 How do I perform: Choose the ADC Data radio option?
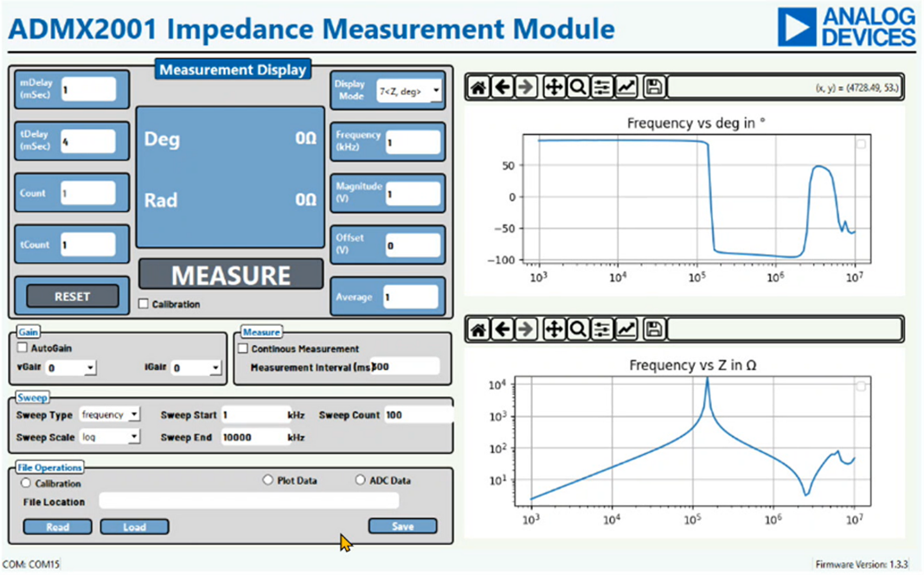(x=362, y=480)
